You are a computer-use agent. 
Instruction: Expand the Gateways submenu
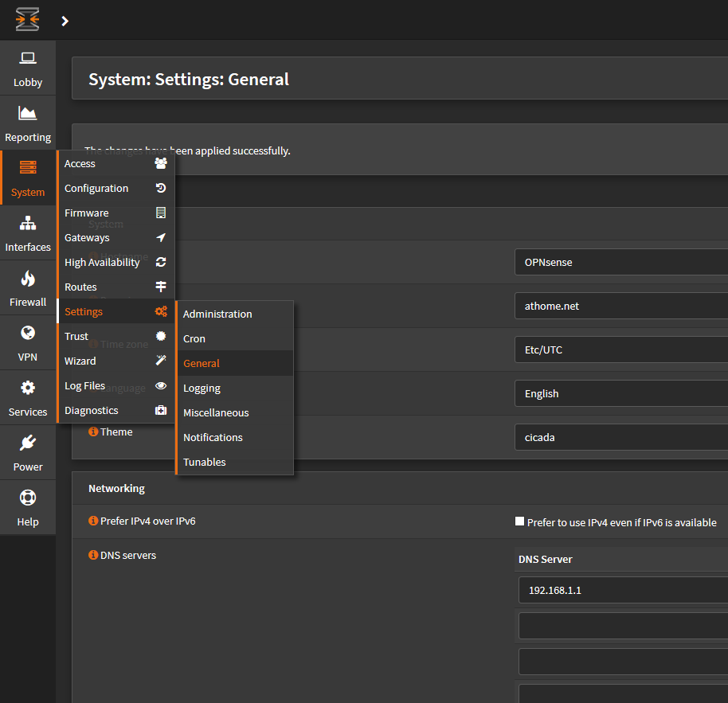115,237
